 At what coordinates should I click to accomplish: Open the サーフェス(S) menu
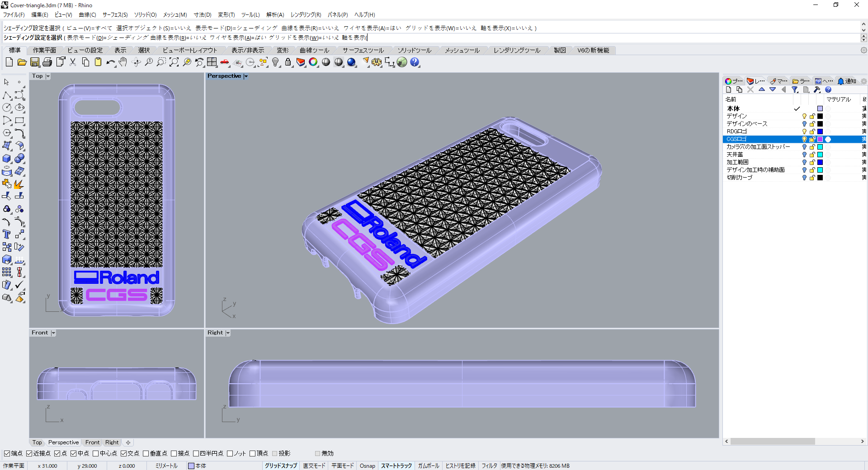115,15
